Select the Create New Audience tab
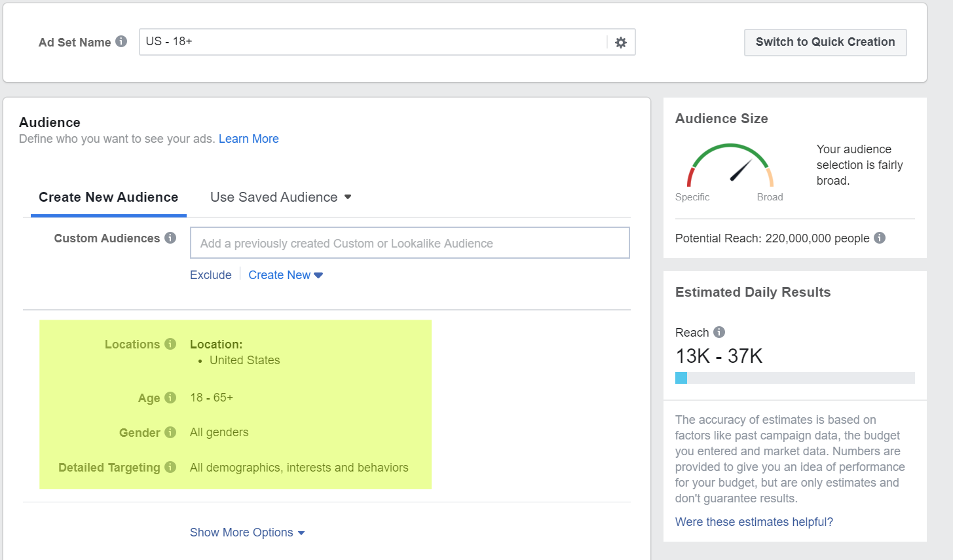The image size is (953, 560). point(109,197)
